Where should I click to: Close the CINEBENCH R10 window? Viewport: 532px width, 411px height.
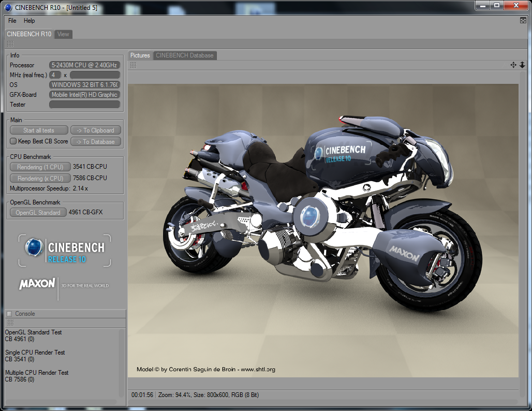[x=516, y=5]
